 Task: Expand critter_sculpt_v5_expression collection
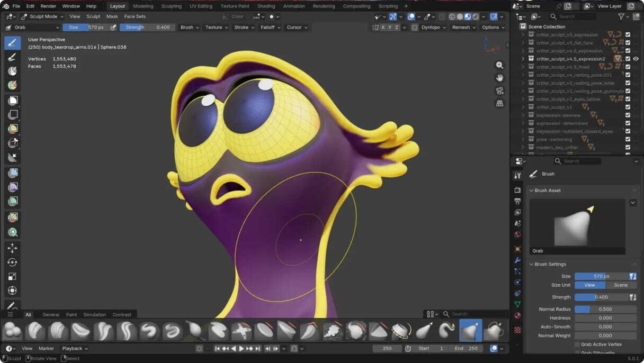point(523,35)
